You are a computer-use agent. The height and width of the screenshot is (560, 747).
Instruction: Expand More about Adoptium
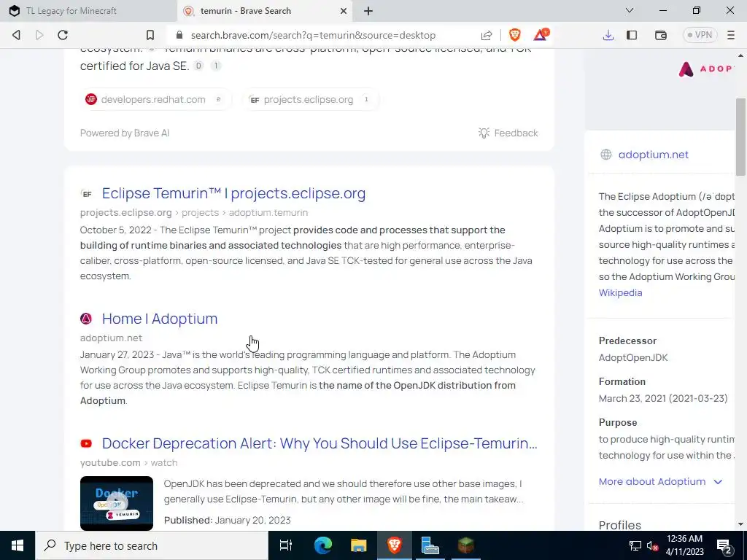point(660,481)
